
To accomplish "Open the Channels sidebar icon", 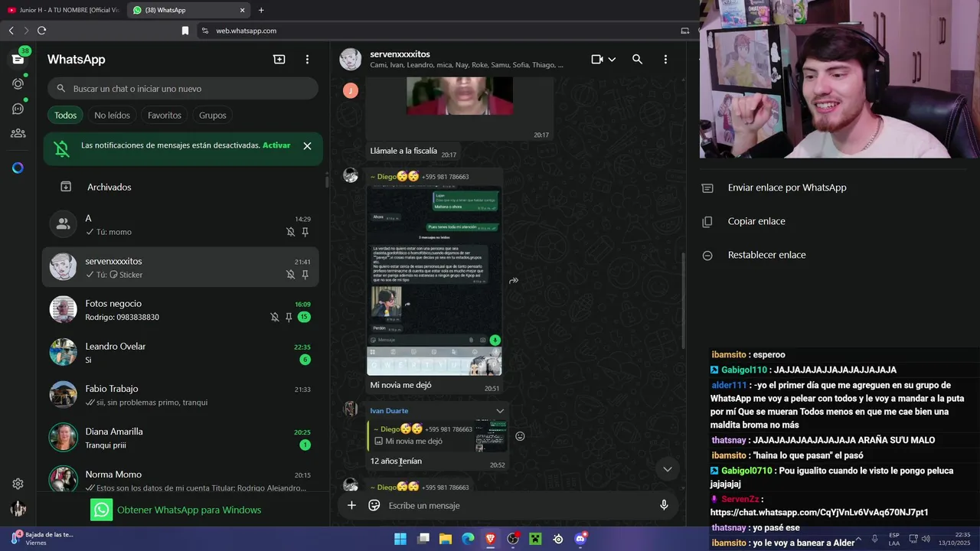I will [18, 109].
